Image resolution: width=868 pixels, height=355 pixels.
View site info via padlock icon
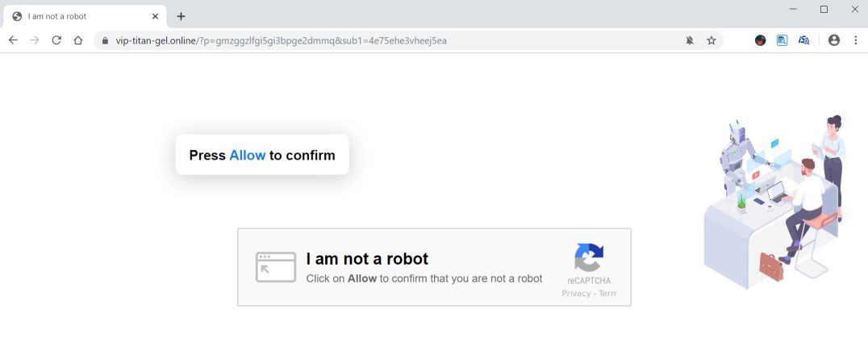pos(105,40)
